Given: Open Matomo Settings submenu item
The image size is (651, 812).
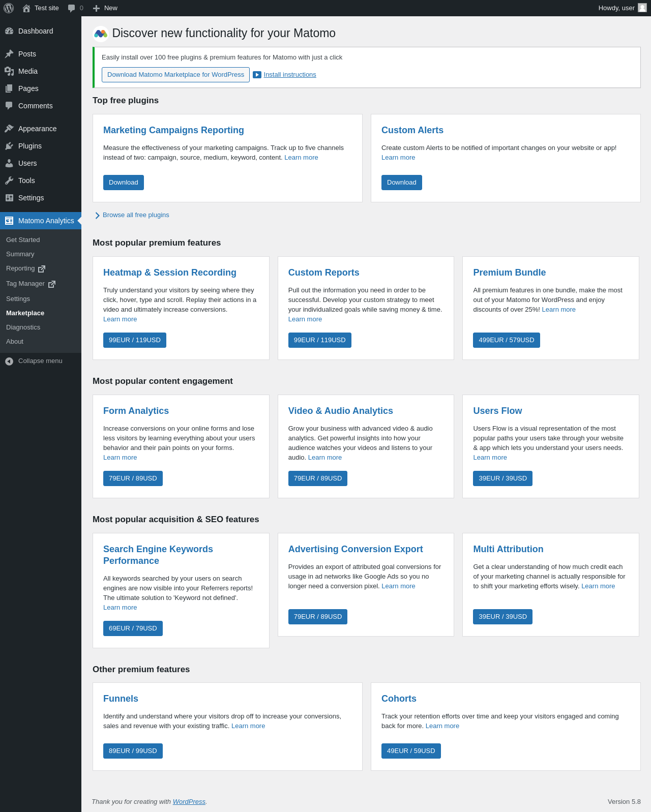Looking at the screenshot, I should click(18, 299).
